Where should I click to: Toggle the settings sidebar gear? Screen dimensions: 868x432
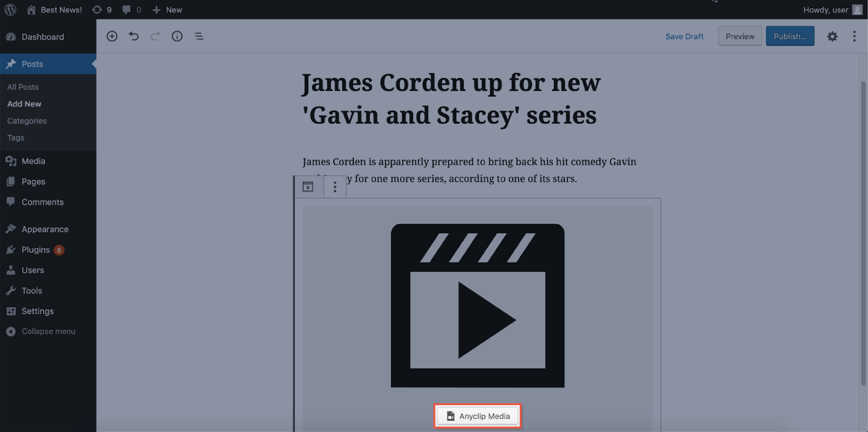832,36
